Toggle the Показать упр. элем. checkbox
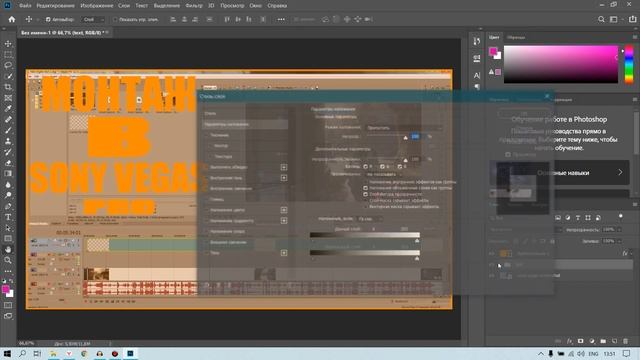The height and width of the screenshot is (360, 640). point(115,19)
